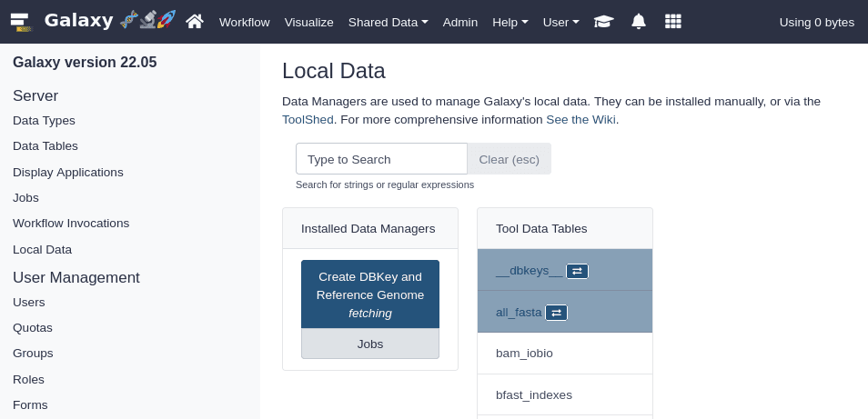Open the graduation cap tutorials icon
This screenshot has width=868, height=419.
(x=604, y=22)
